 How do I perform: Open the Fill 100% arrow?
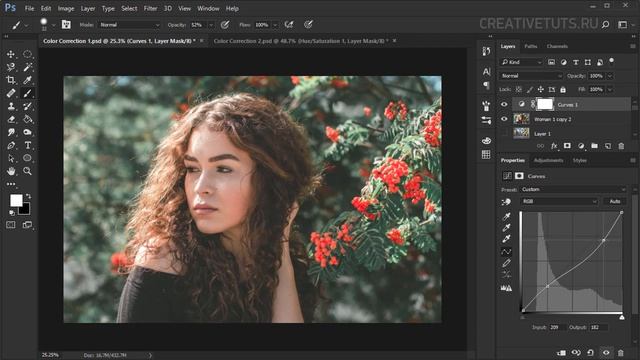[x=610, y=89]
